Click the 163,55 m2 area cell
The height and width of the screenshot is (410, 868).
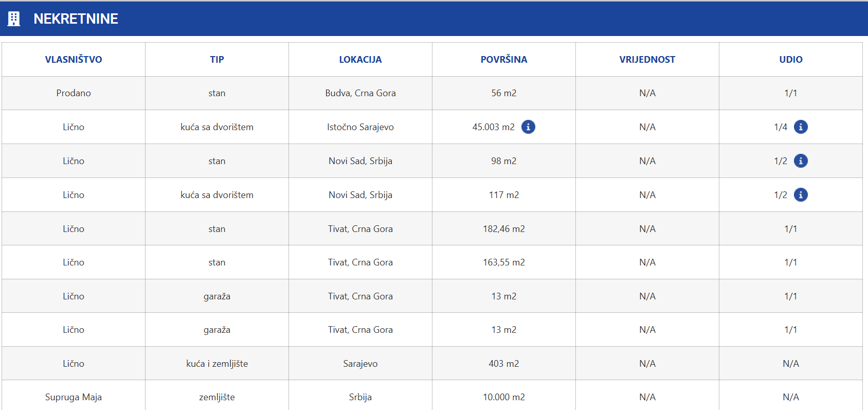(x=504, y=262)
